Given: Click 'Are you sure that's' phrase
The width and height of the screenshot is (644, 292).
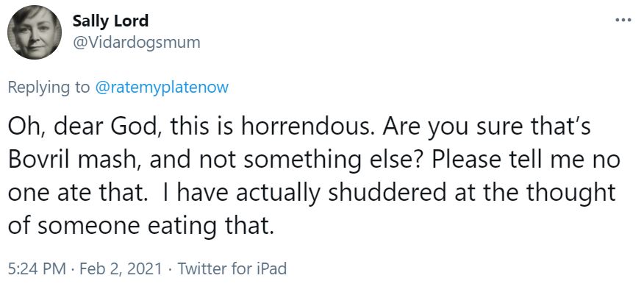Looking at the screenshot, I should coord(486,128).
